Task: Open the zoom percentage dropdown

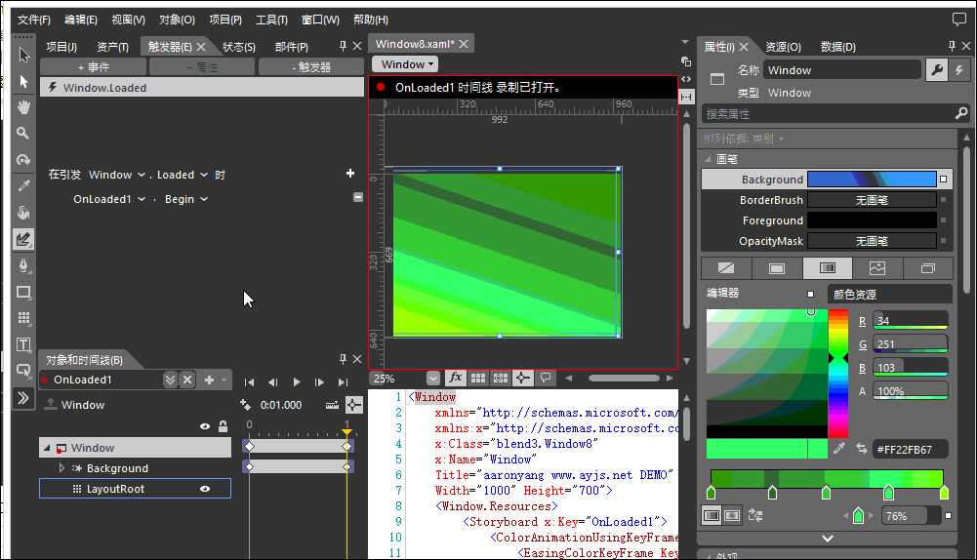Action: (433, 379)
